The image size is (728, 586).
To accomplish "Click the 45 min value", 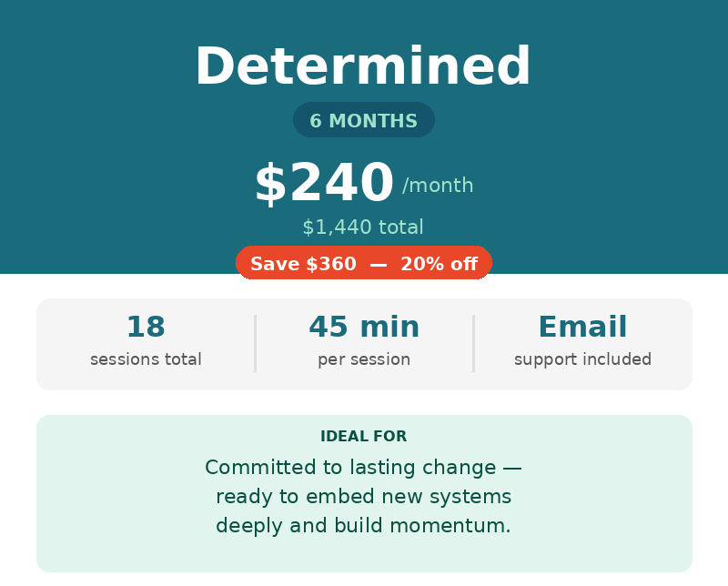I will click(364, 327).
